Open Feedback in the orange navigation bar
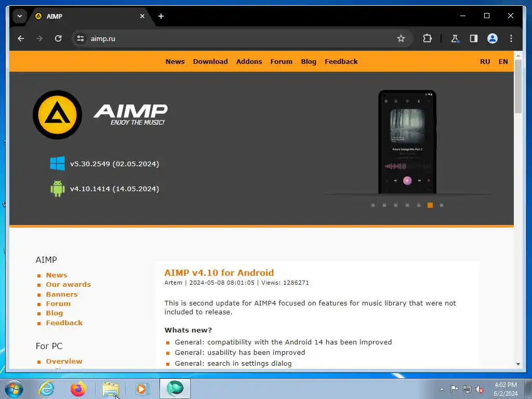The width and height of the screenshot is (532, 399). 341,62
